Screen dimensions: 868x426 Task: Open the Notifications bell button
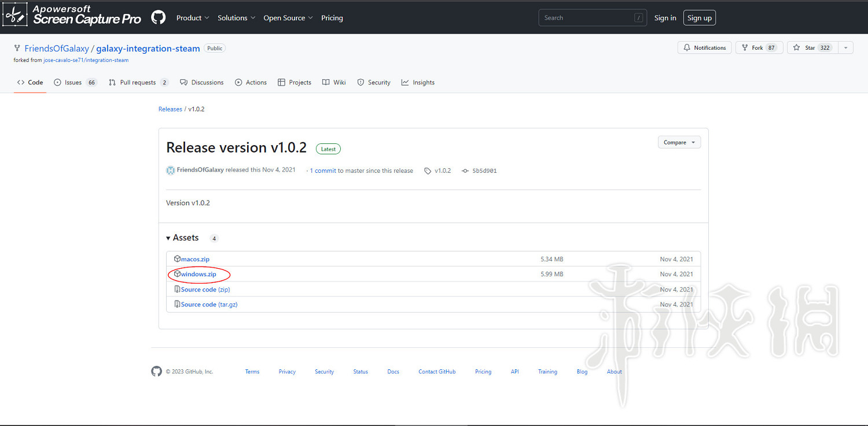coord(704,48)
